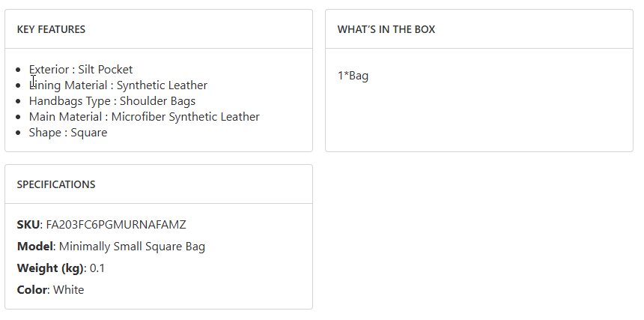Click the '1*Bag' box content text

coord(353,76)
